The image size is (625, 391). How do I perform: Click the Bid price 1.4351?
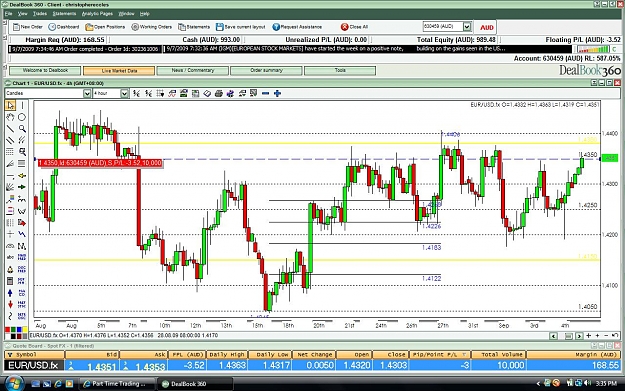(101, 366)
